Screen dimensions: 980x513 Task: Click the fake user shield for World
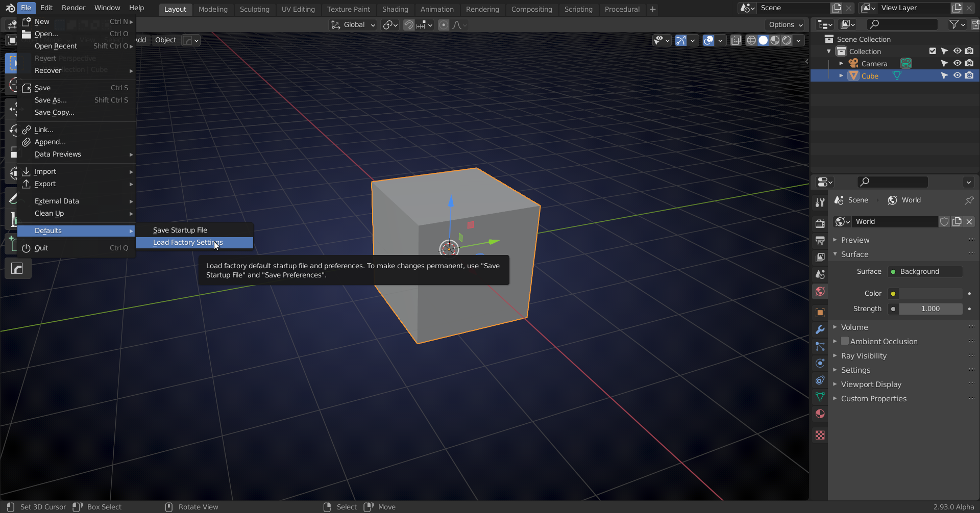944,221
